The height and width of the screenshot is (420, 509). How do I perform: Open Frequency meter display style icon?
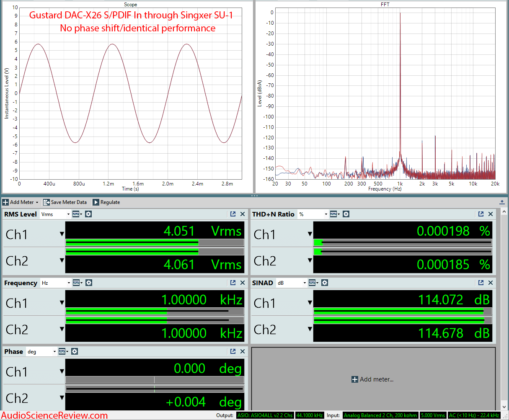(x=77, y=283)
